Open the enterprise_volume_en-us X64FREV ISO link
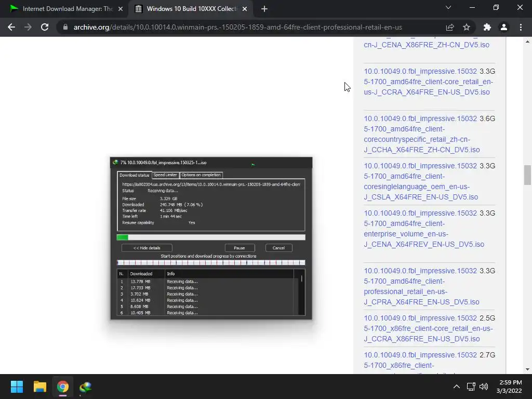The height and width of the screenshot is (399, 532). 424,229
